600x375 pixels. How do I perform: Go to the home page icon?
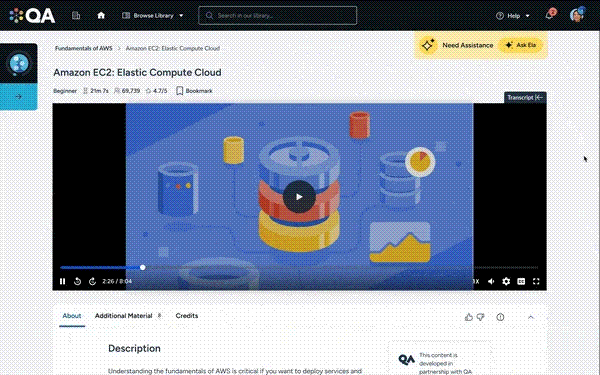101,15
